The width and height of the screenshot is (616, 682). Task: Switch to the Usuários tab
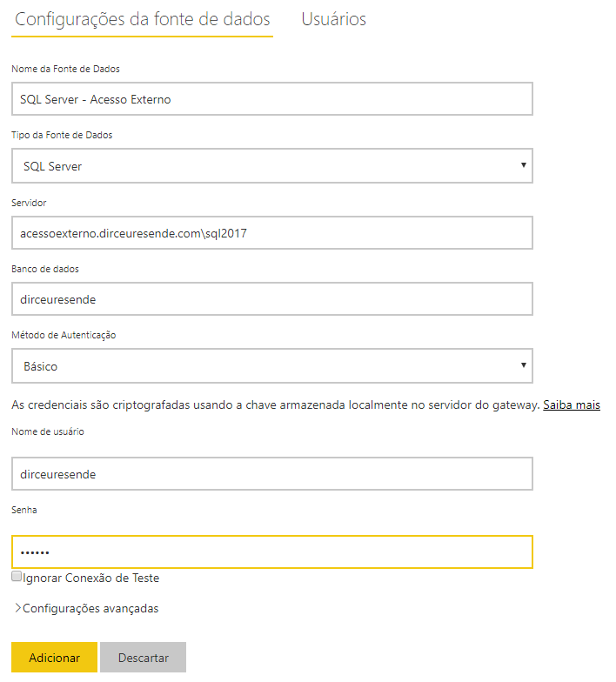334,19
